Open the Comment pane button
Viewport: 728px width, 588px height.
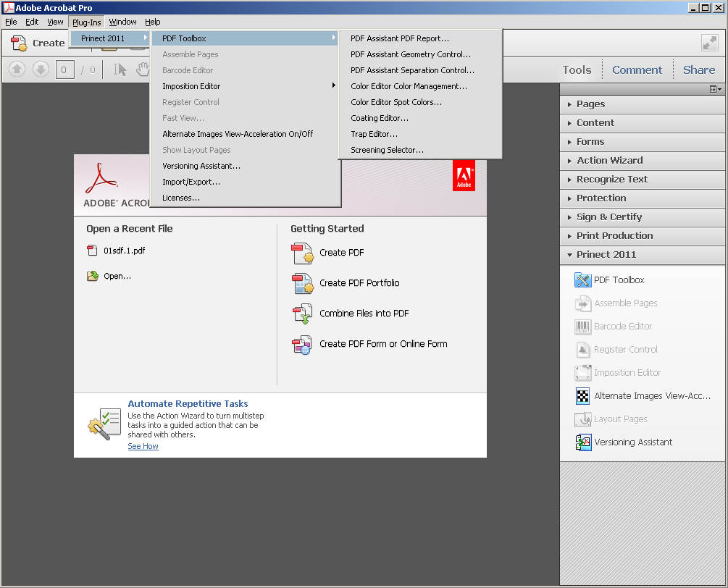coord(637,70)
